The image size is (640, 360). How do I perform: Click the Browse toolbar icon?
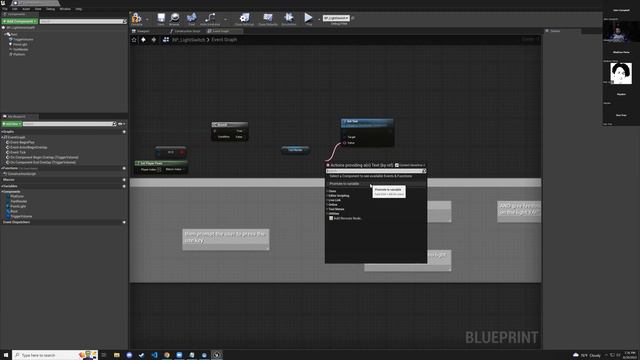click(174, 18)
